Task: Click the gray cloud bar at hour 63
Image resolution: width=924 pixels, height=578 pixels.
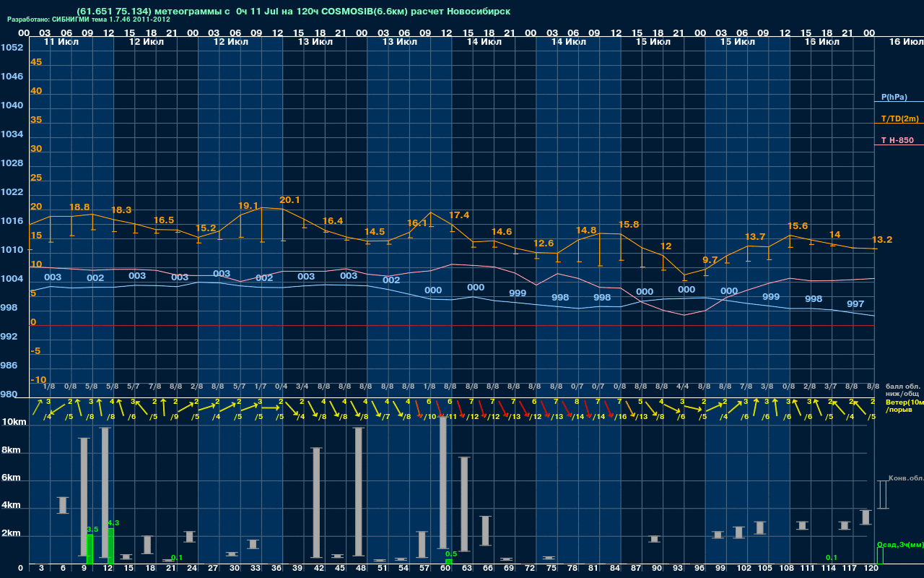Action: tap(464, 504)
